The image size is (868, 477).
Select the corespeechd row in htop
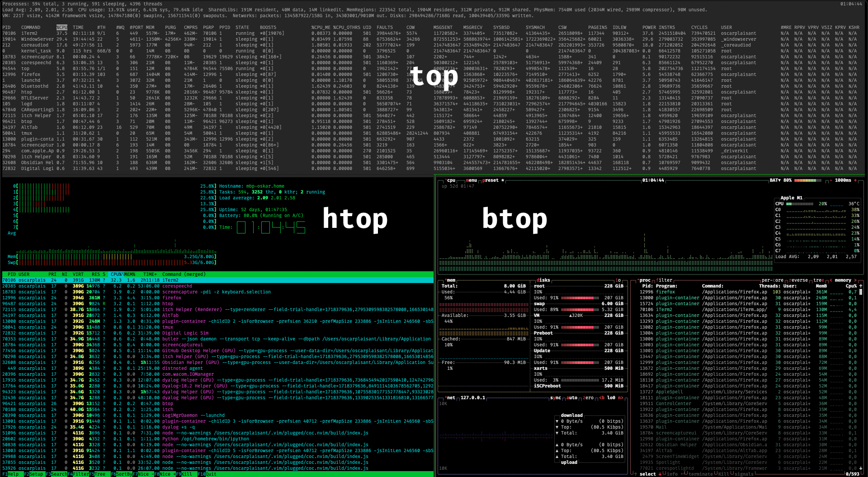tap(217, 286)
